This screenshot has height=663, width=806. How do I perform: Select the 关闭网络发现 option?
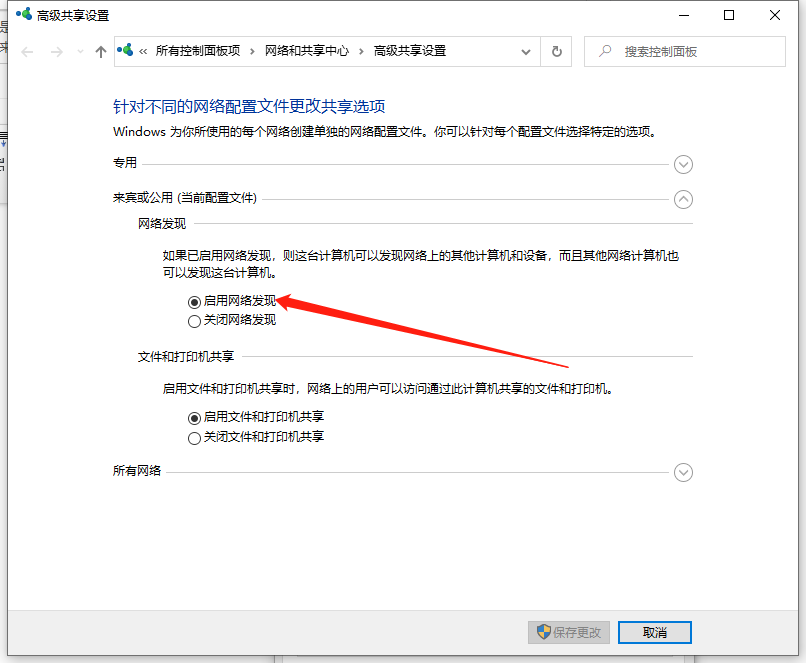click(x=194, y=321)
